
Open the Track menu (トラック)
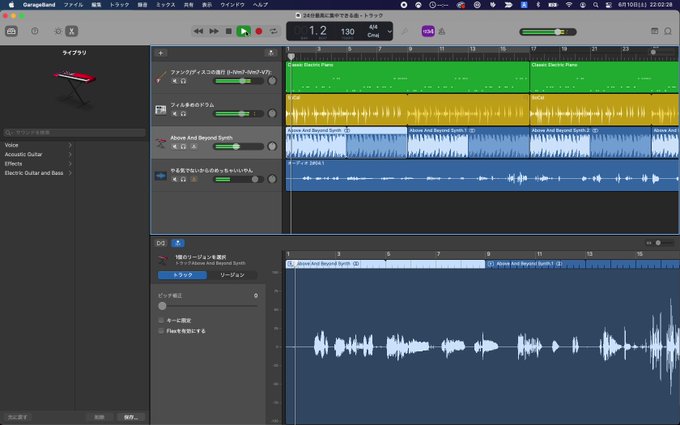click(119, 5)
